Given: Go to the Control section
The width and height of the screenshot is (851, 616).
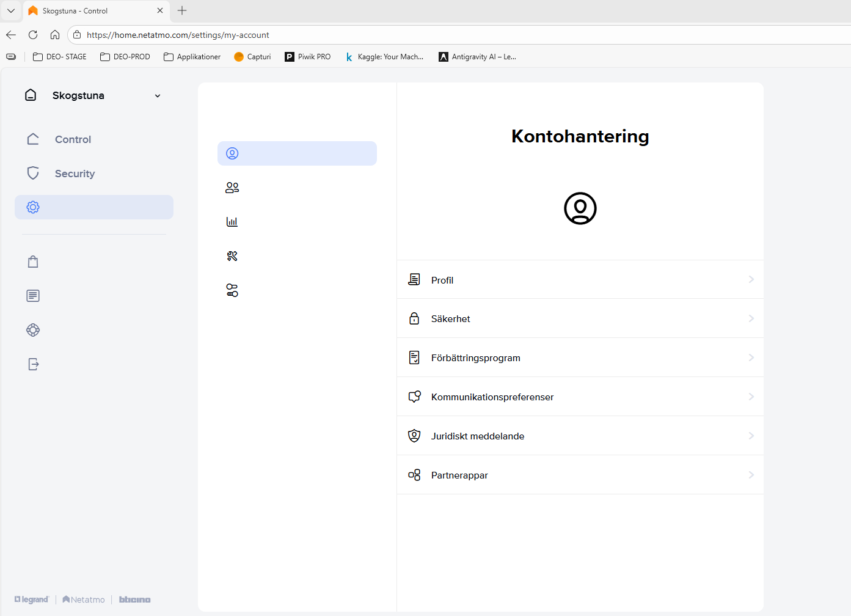Looking at the screenshot, I should click(73, 139).
